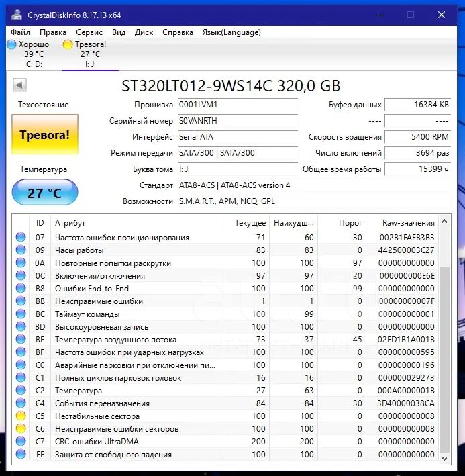Click the Атрибут column header
The height and width of the screenshot is (476, 465).
pos(136,223)
